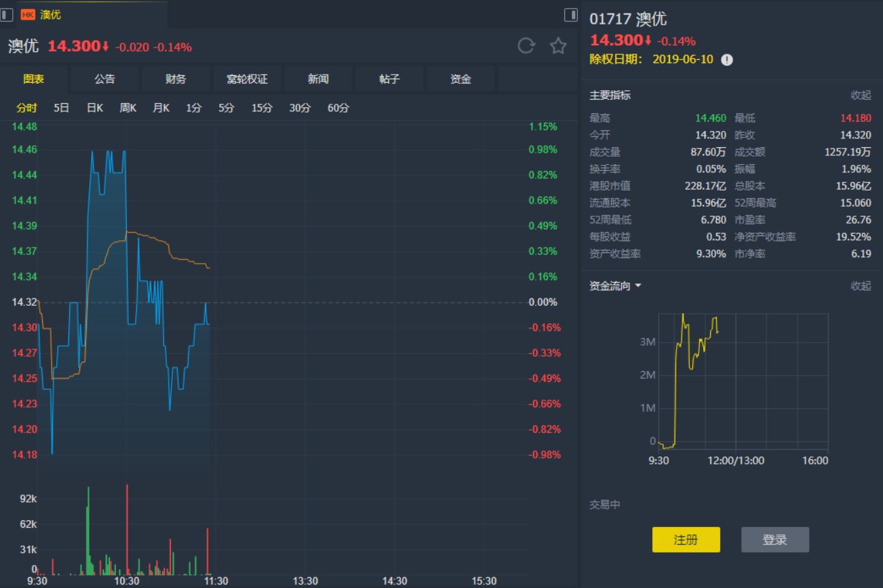Click the 登录 button
This screenshot has height=588, width=883.
click(x=774, y=540)
